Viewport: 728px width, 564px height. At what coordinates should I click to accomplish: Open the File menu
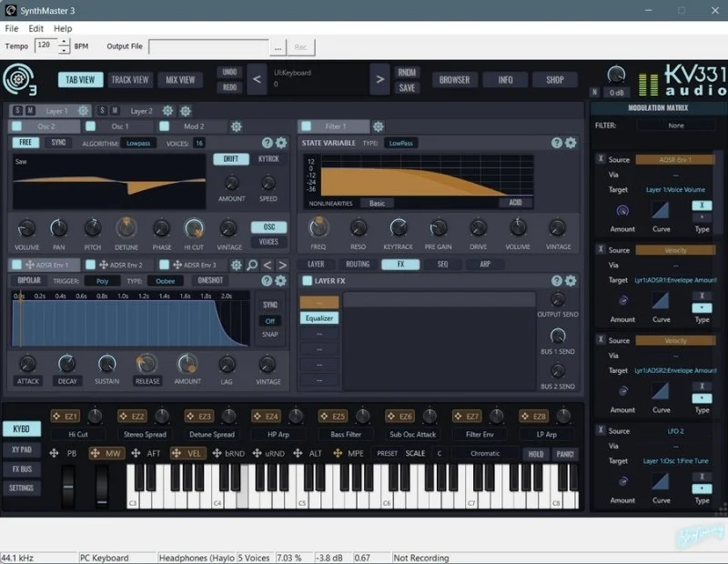[x=12, y=28]
